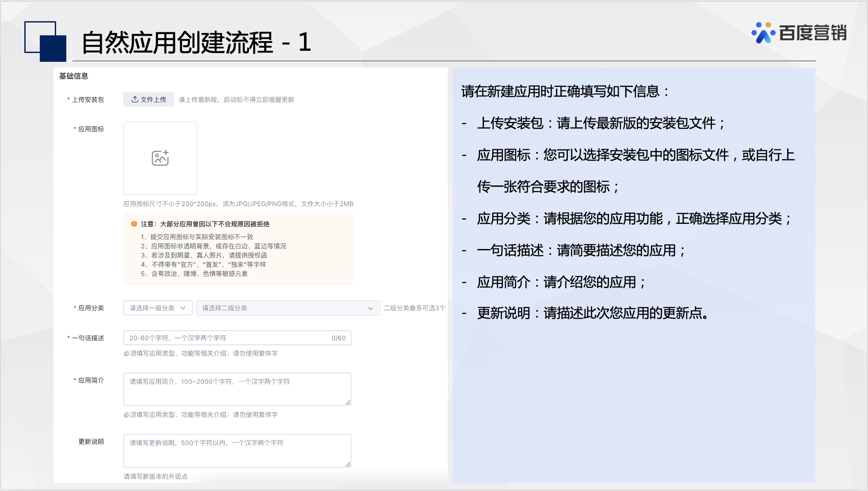
Task: Click into the 更新说明 text area
Action: point(237,450)
